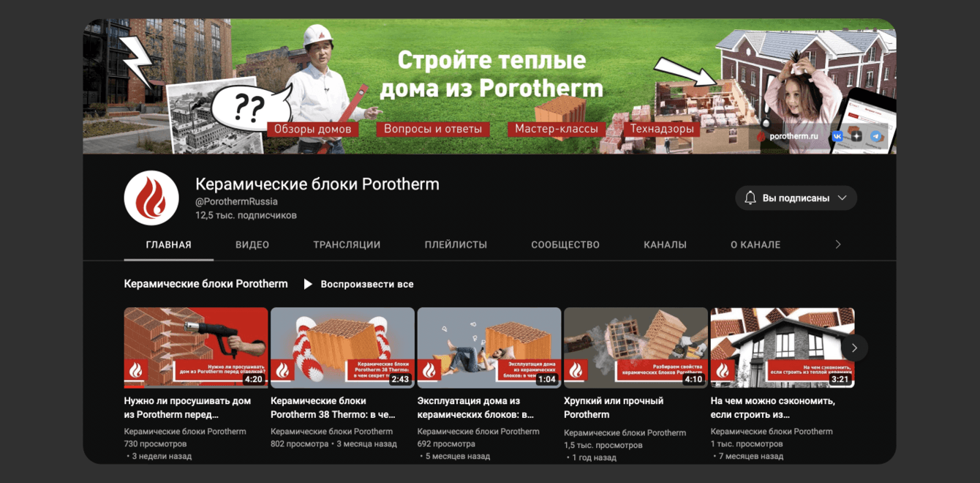Click the notification bell icon on the subscribe button

(x=750, y=198)
